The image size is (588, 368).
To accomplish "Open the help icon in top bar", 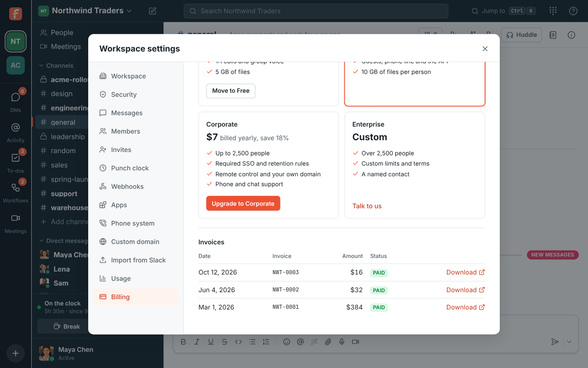I will click(x=573, y=11).
